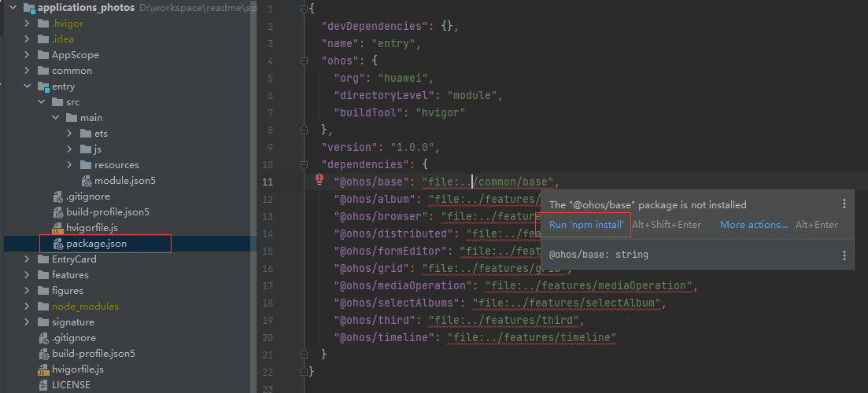The width and height of the screenshot is (868, 393).
Task: Click the LICENSE file icon
Action: 44,385
